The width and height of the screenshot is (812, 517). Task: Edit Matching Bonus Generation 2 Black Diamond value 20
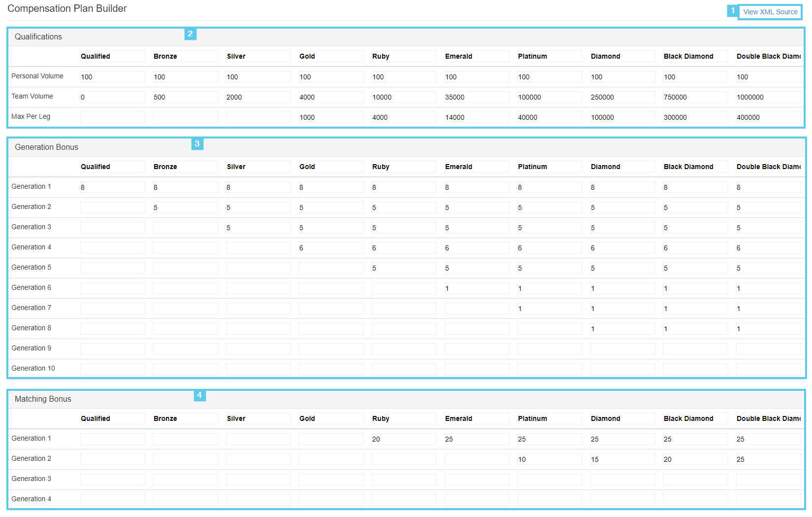(x=696, y=459)
